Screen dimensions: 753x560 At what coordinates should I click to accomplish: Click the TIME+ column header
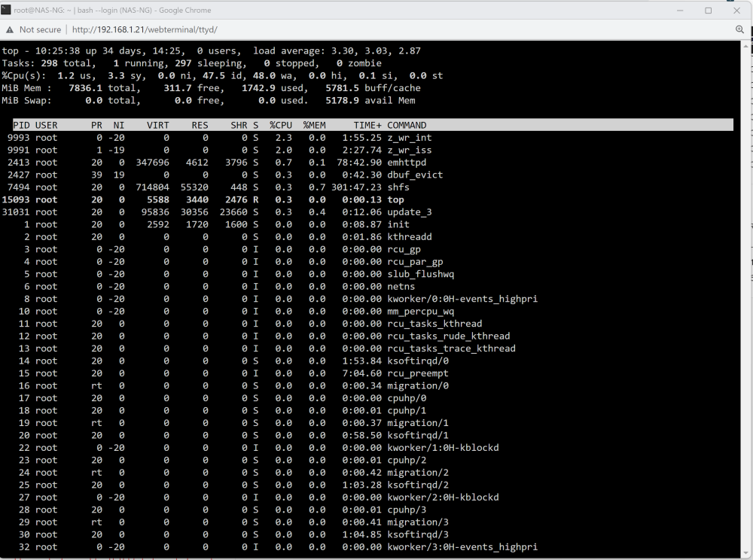pyautogui.click(x=367, y=125)
